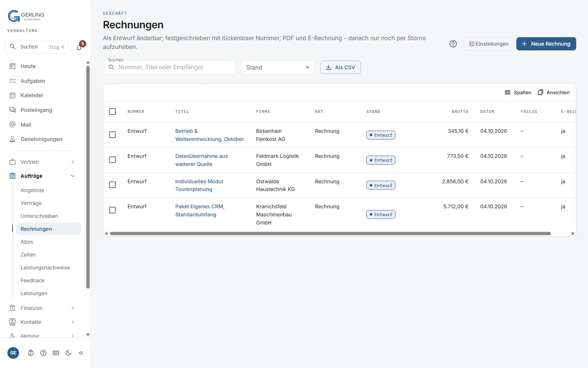This screenshot has width=588, height=368.
Task: Open Angebote submenu item
Action: pyautogui.click(x=49, y=190)
